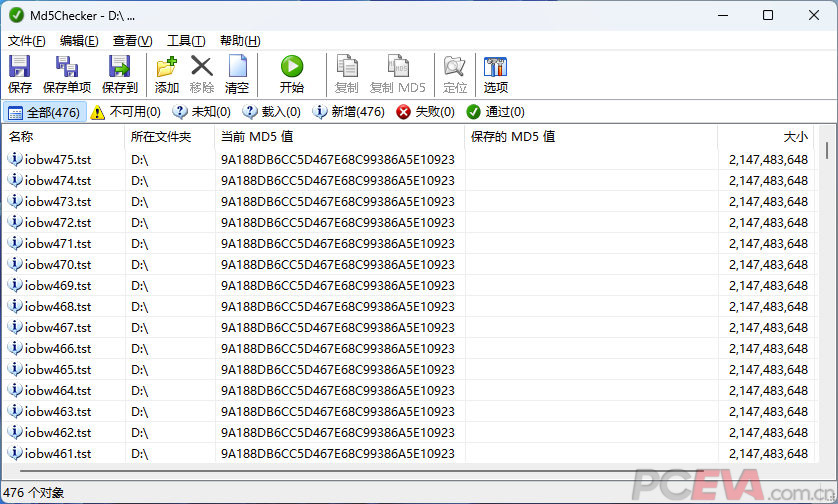
Task: Show only 通过(0) passed items
Action: point(495,112)
